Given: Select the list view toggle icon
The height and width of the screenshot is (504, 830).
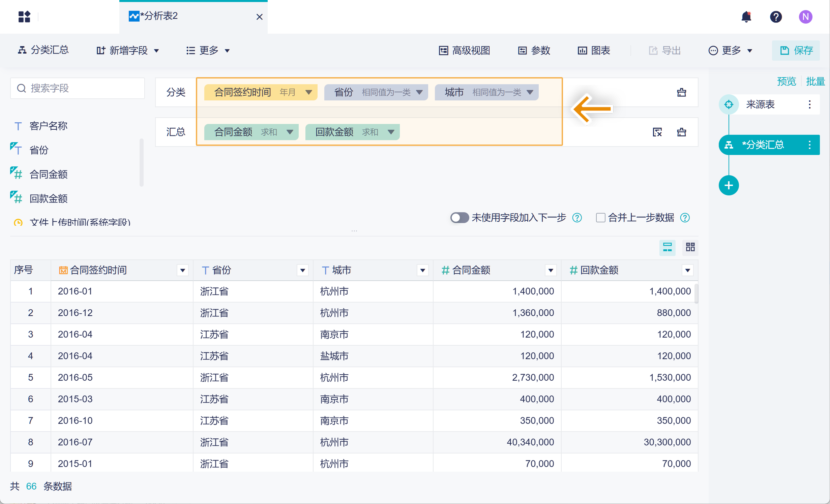Looking at the screenshot, I should click(x=667, y=247).
